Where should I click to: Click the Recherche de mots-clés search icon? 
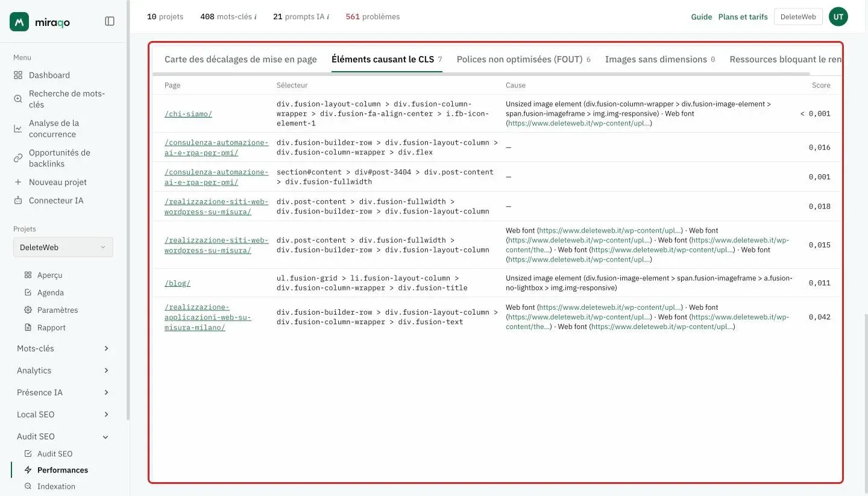click(x=18, y=99)
